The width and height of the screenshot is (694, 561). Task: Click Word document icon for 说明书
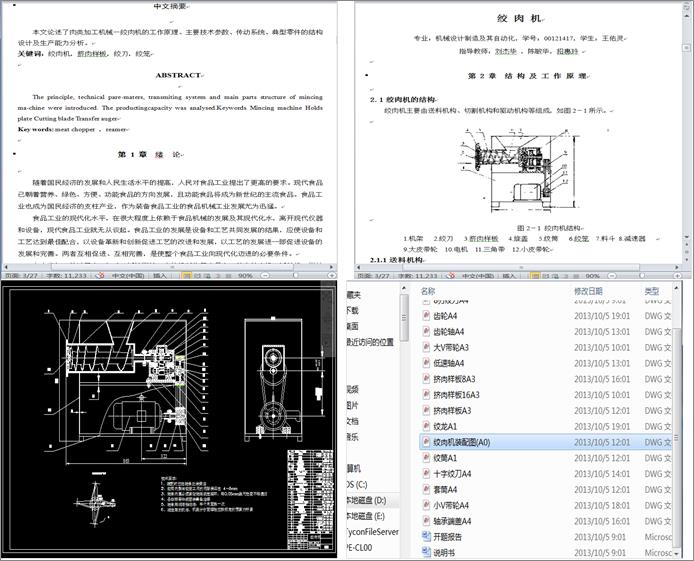click(x=426, y=552)
